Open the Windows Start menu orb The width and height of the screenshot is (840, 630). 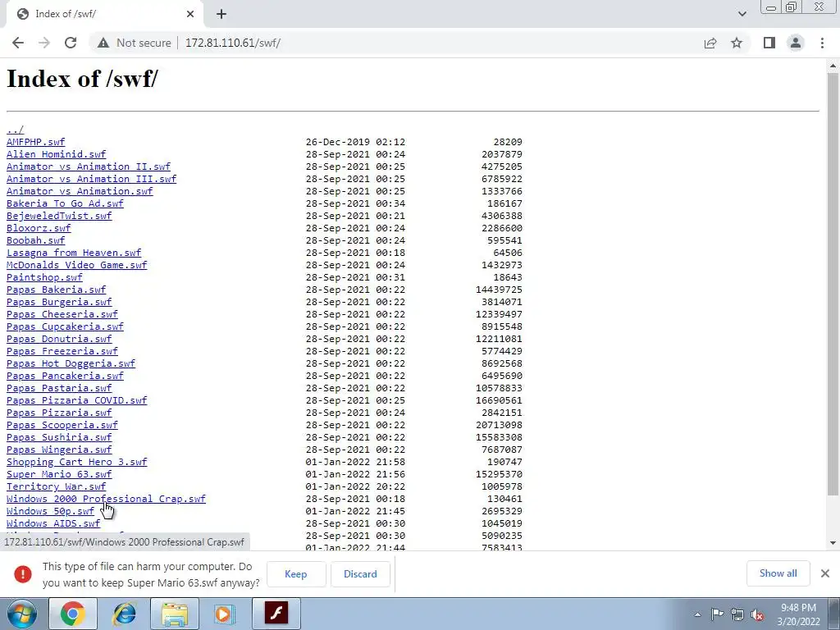[x=21, y=614]
